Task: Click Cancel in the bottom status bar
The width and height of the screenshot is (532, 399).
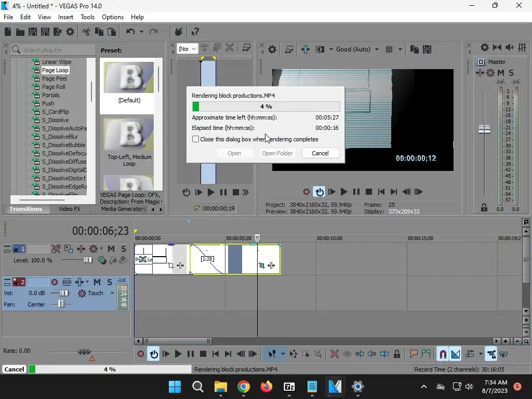Action: (14, 369)
